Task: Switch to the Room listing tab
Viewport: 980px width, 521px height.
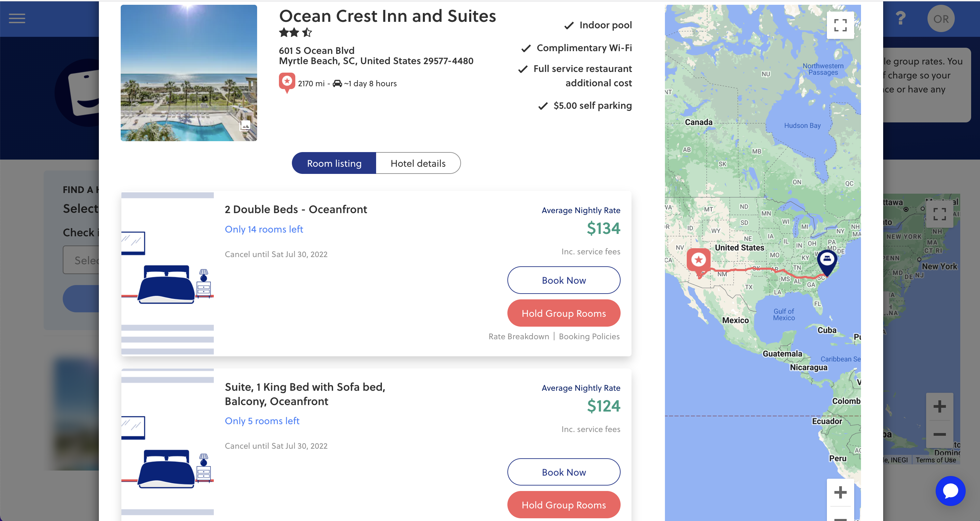Action: (334, 163)
